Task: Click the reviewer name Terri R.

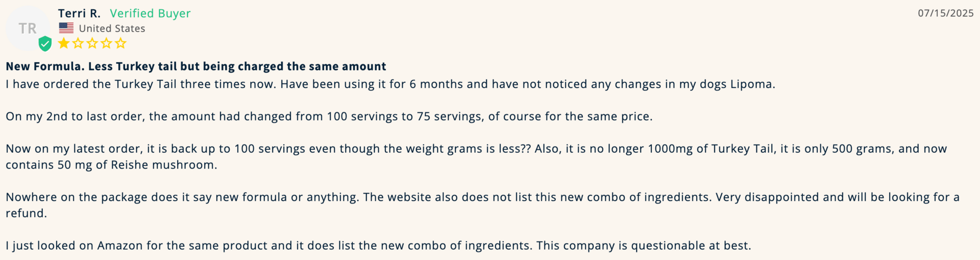Action: pos(79,13)
